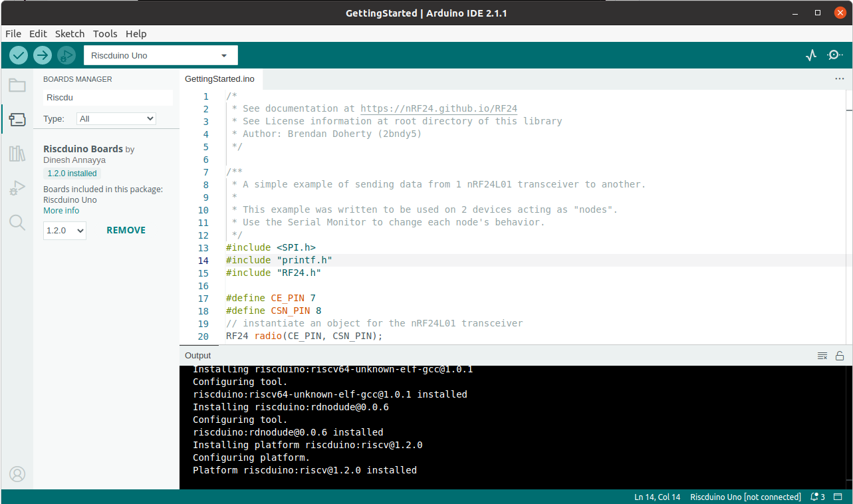Open the Debug sidebar panel

pyautogui.click(x=17, y=188)
